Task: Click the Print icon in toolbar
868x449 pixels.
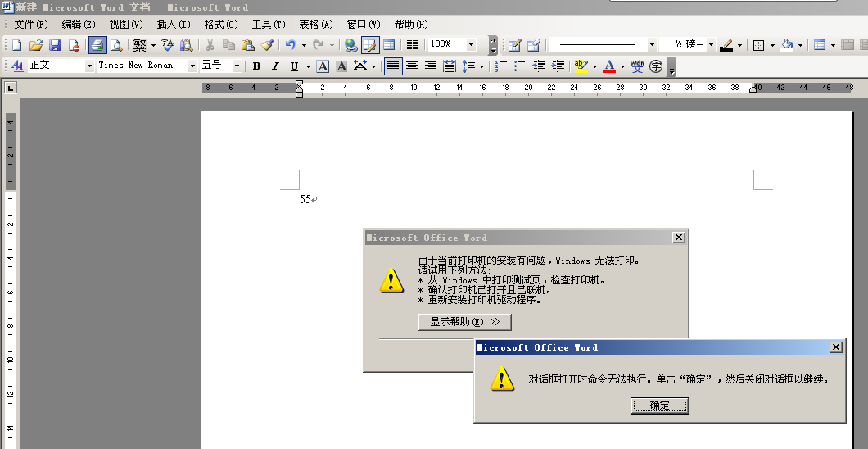Action: point(97,45)
